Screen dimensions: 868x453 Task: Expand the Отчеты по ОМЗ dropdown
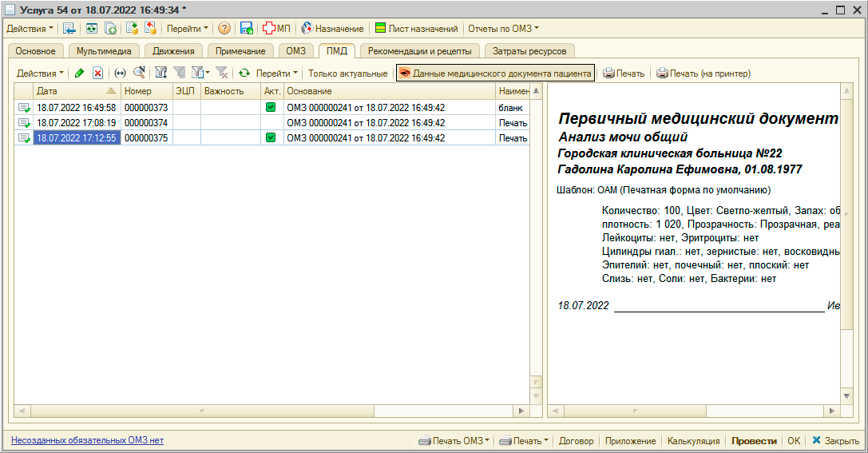[502, 29]
